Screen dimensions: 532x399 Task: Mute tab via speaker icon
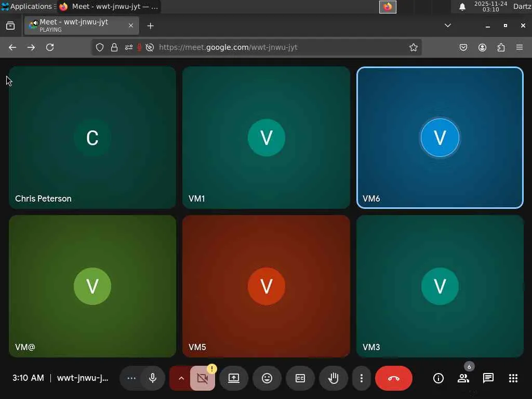click(35, 23)
